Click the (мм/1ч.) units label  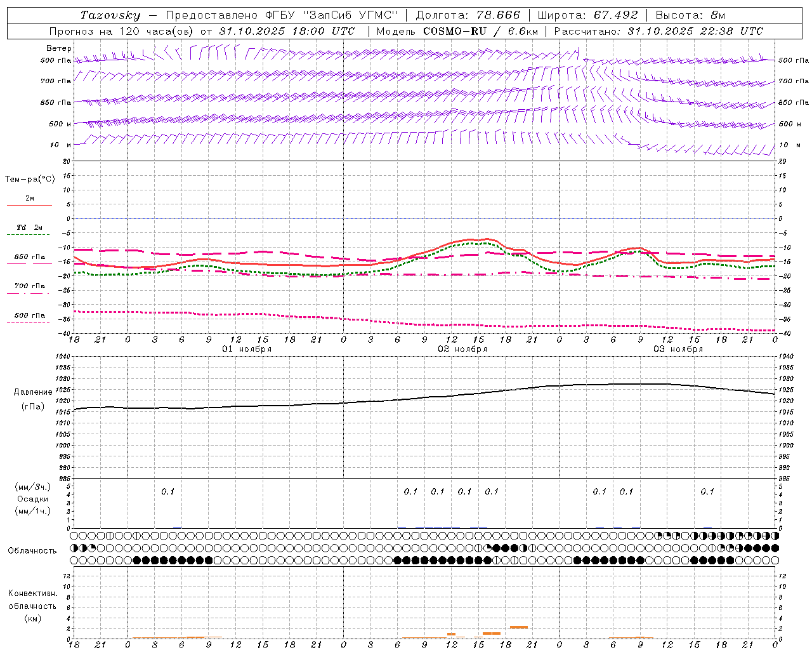(x=33, y=511)
